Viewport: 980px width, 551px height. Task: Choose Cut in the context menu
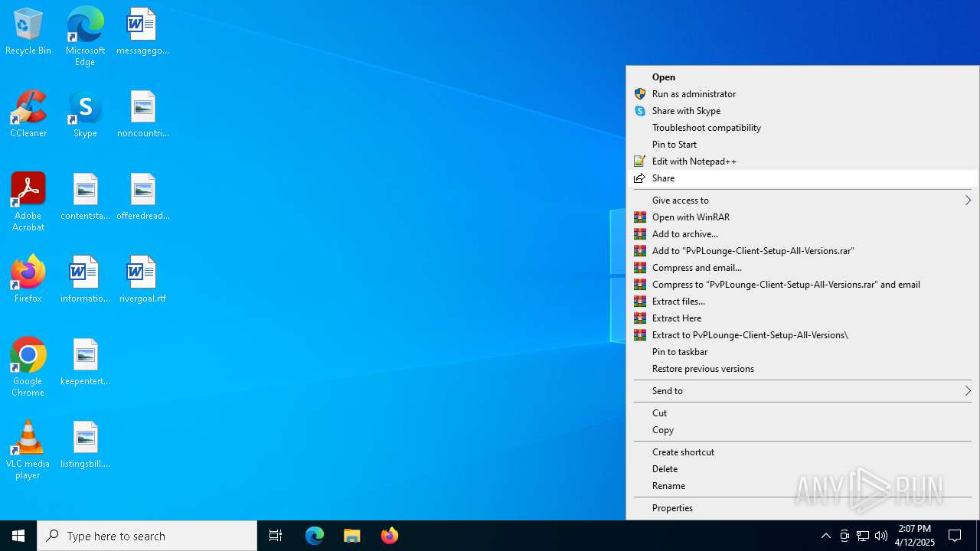pyautogui.click(x=802, y=412)
